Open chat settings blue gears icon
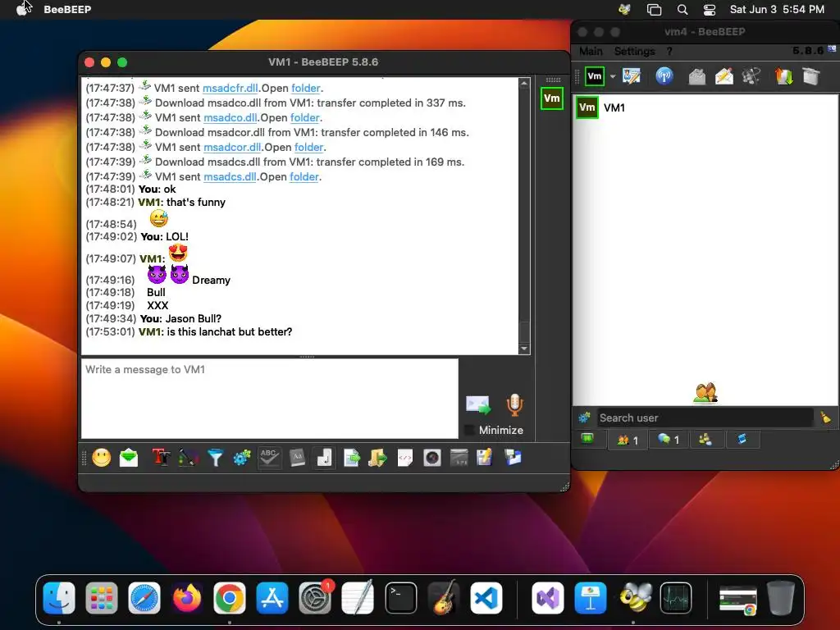This screenshot has width=840, height=630. pyautogui.click(x=242, y=458)
